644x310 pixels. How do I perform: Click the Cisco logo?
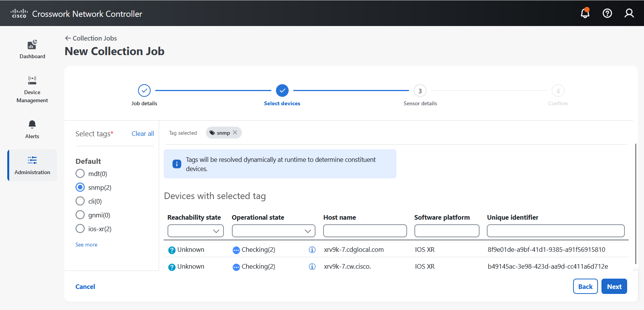[x=19, y=14]
